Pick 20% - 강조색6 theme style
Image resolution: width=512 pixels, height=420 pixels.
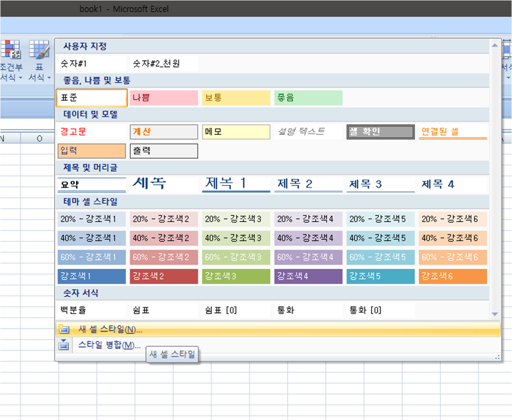coord(453,219)
